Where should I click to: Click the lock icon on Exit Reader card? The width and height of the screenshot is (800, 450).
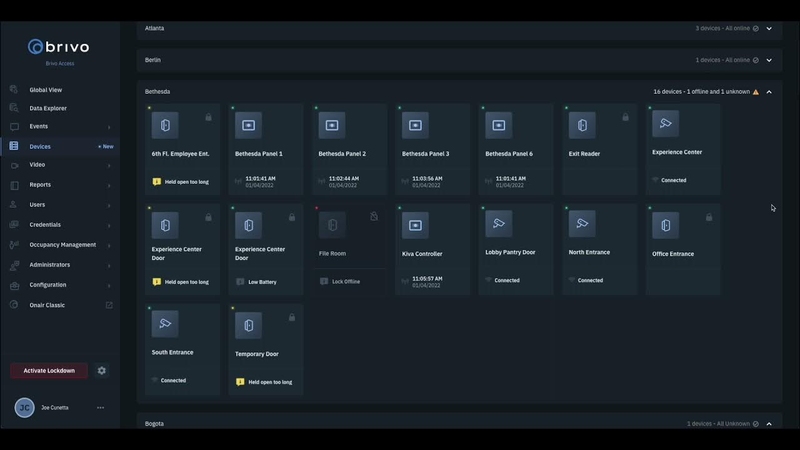[625, 117]
